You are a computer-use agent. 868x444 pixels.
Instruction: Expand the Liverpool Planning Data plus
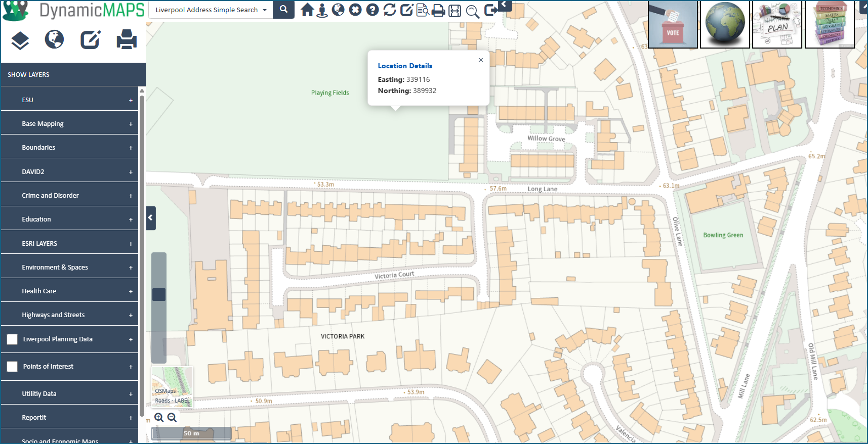(131, 340)
